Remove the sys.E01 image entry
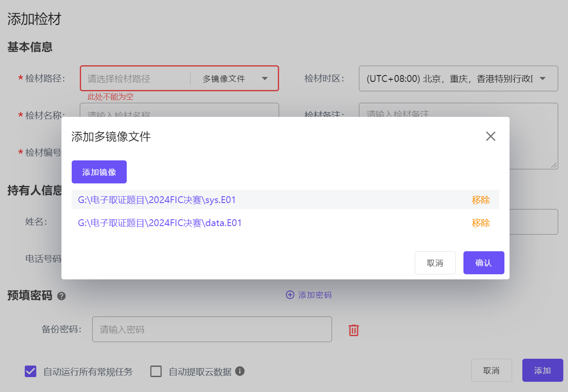This screenshot has height=392, width=568. tap(481, 200)
